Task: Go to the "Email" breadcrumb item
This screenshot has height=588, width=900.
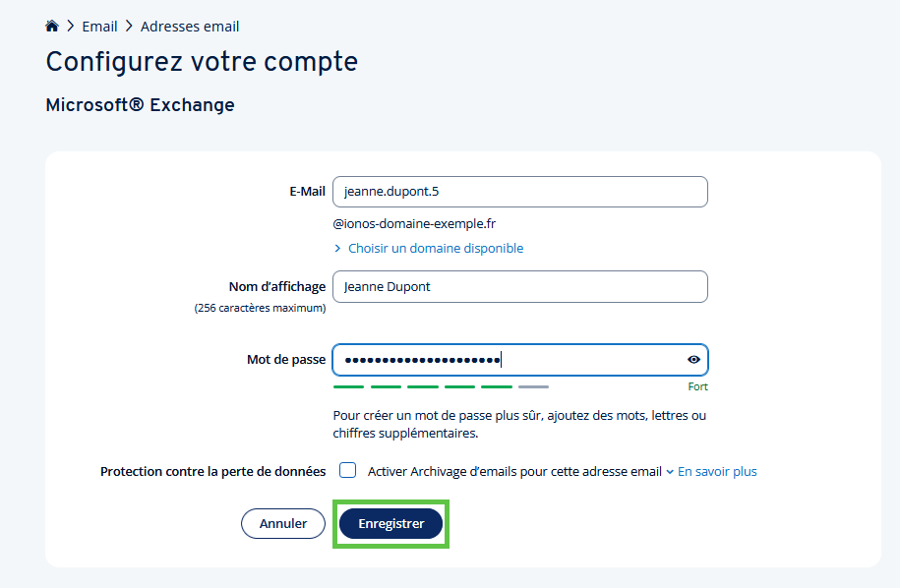Action: [100, 27]
